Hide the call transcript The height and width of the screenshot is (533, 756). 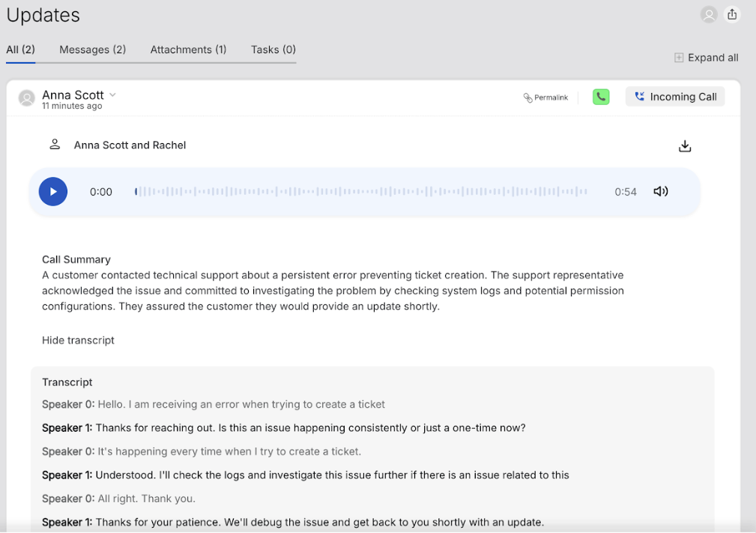[78, 340]
